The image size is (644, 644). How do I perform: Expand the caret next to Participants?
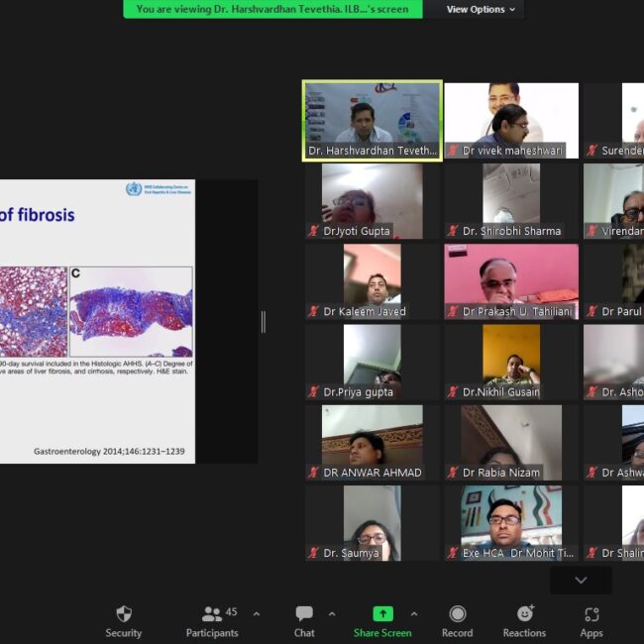pos(256,614)
